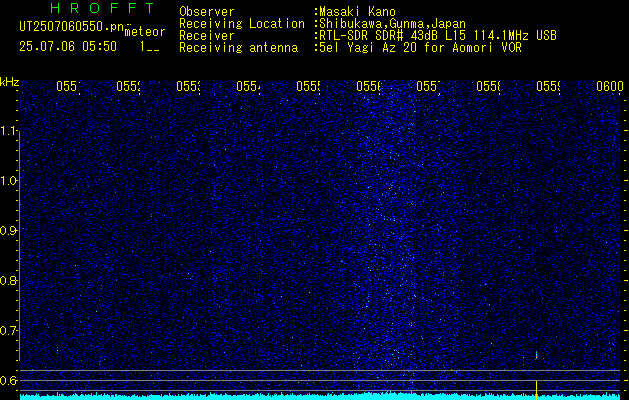Click the 0.7 kHz frequency tick label
This screenshot has height=400, width=629.
[9, 331]
